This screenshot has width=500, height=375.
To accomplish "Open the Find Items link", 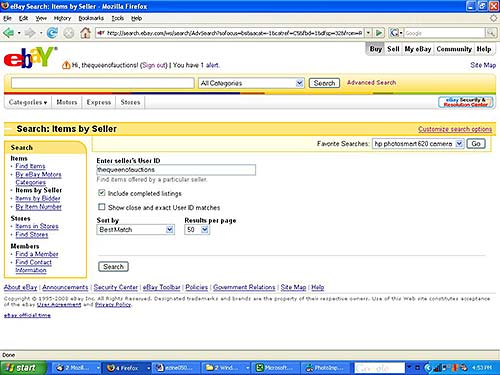I will pos(30,166).
